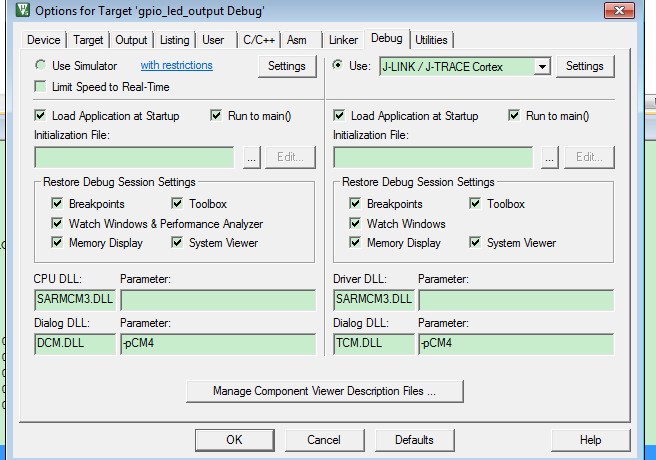656x460 pixels.
Task: Switch to the Device tab
Action: coord(44,40)
